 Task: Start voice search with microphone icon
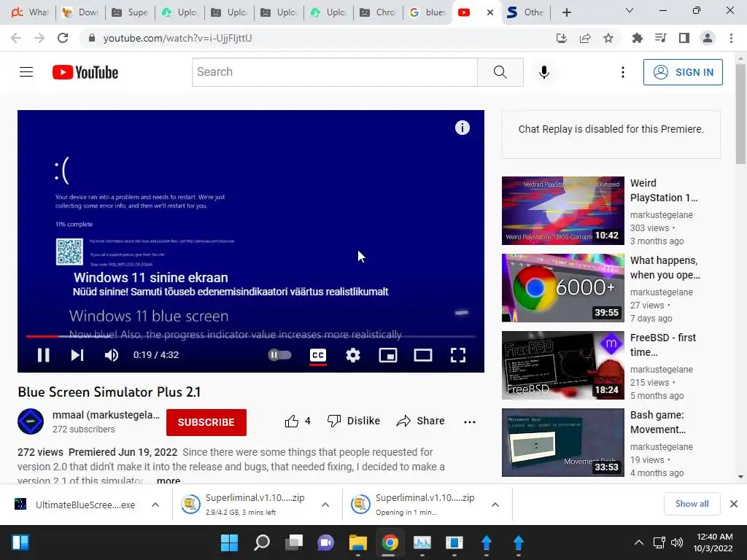point(543,72)
